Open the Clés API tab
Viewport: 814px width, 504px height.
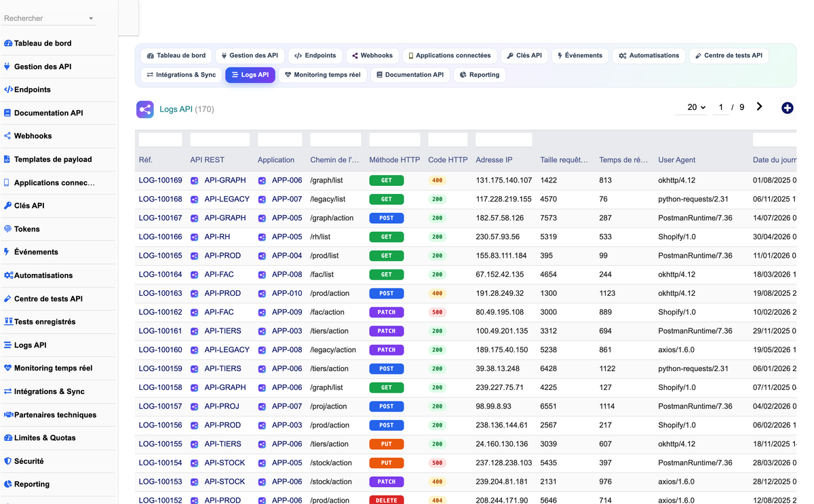(x=524, y=56)
